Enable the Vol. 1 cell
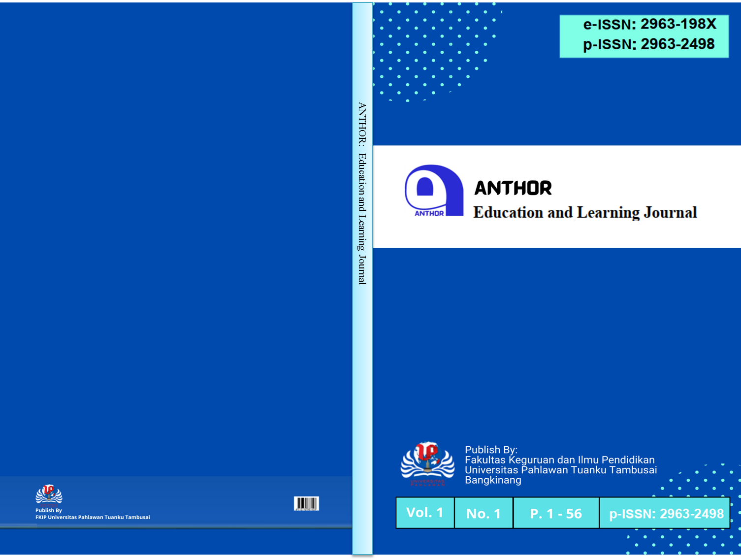741x560 pixels. click(425, 513)
